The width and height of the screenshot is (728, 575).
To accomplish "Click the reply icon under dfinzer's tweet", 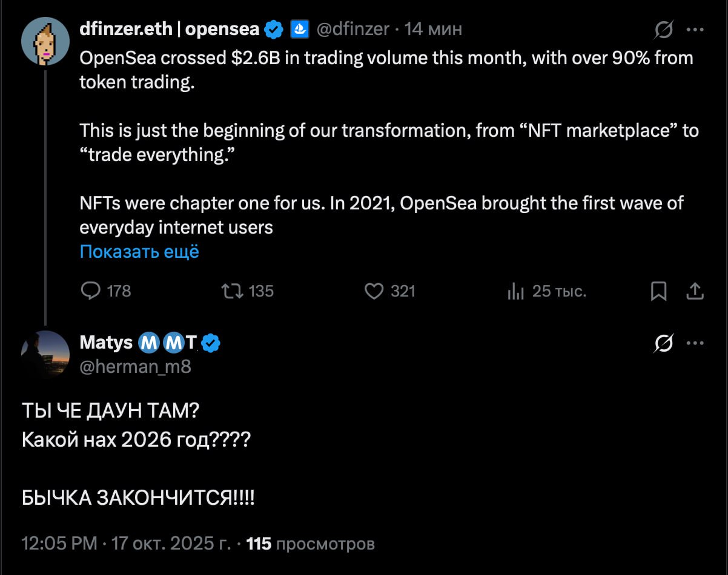I will [90, 291].
